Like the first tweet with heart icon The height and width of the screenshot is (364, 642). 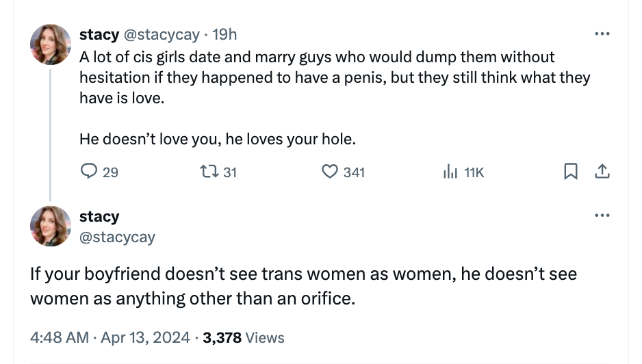(331, 172)
